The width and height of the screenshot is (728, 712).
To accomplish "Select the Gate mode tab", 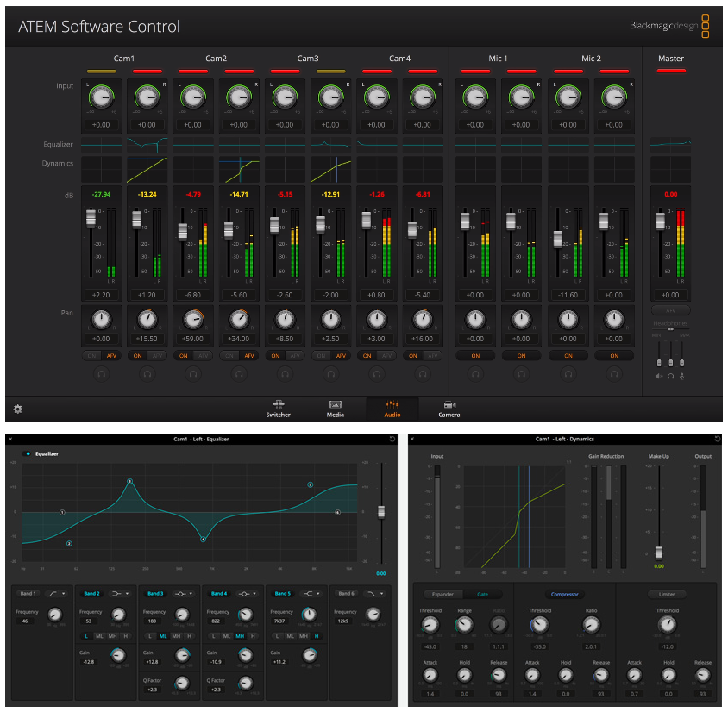I will coord(482,594).
